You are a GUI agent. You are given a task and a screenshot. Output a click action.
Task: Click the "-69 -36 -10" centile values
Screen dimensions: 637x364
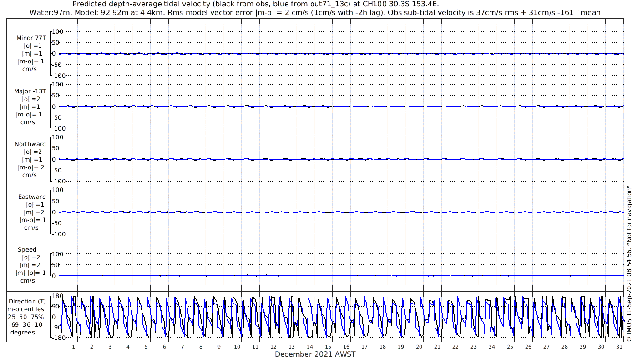(x=26, y=324)
